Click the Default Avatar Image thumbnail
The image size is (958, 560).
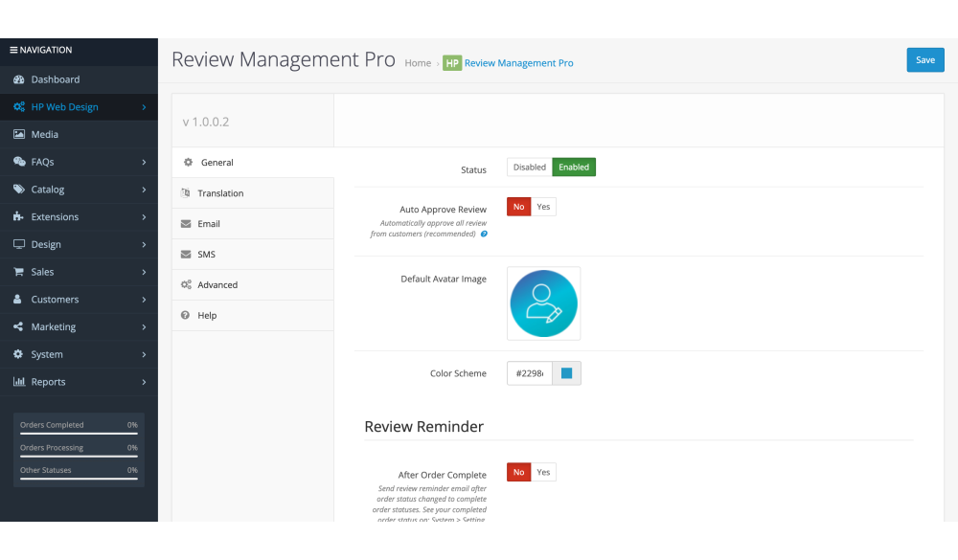click(x=543, y=303)
